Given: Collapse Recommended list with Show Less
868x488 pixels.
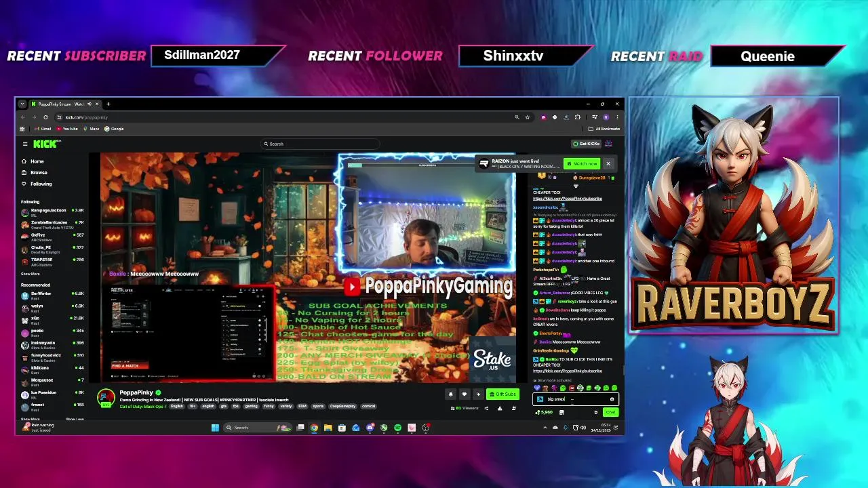Looking at the screenshot, I should [x=75, y=419].
